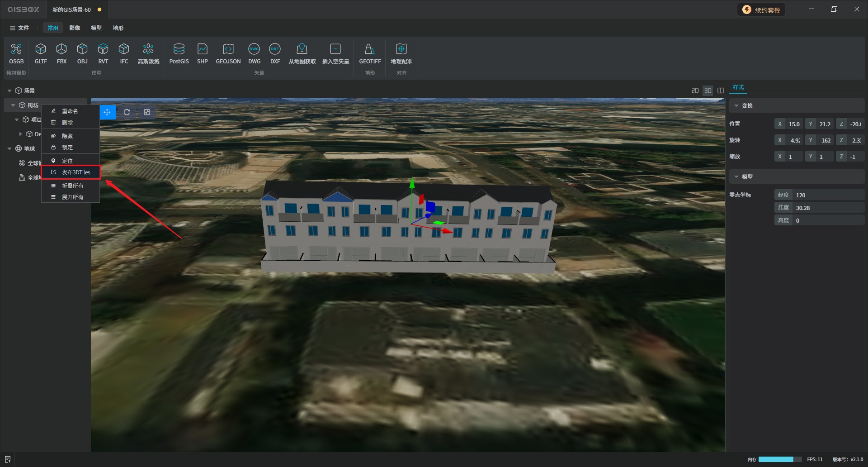Click the GEOTIFF terrain import icon

[x=369, y=49]
